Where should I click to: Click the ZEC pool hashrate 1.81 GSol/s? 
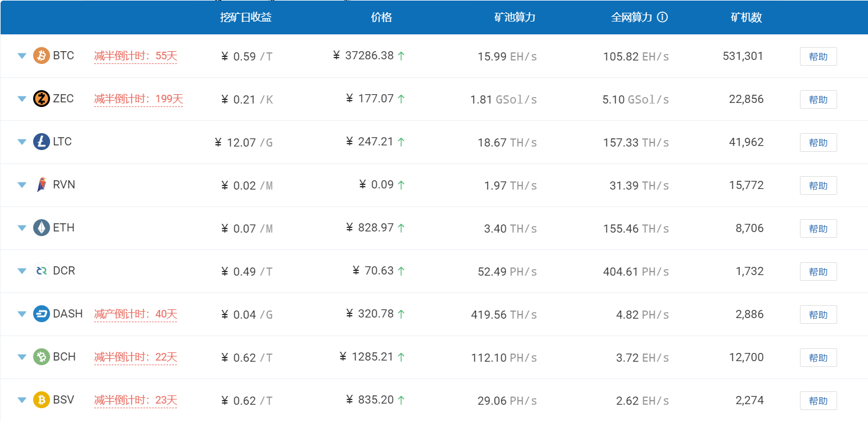(x=504, y=100)
